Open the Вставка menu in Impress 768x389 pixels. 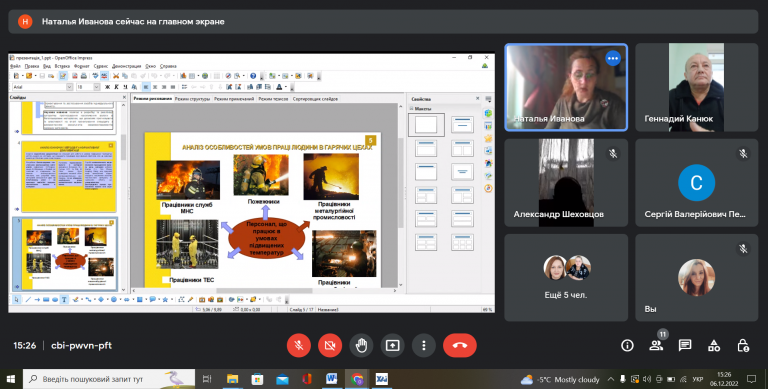point(62,66)
